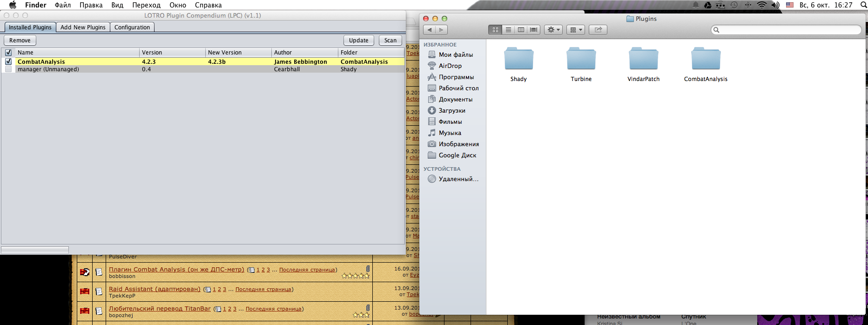Open Фильмы in Finder sidebar
Image resolution: width=868 pixels, height=325 pixels.
[x=450, y=122]
